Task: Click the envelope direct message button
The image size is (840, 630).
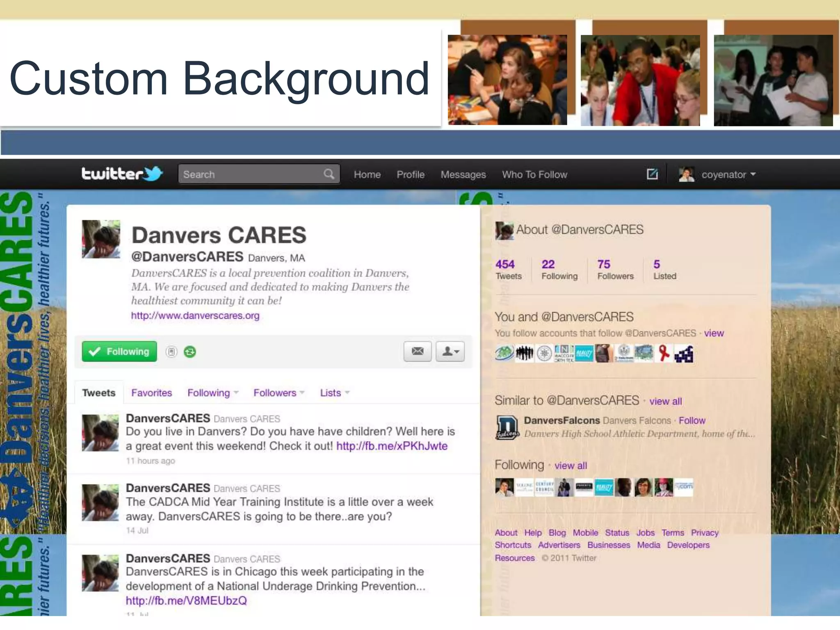Action: (x=417, y=352)
